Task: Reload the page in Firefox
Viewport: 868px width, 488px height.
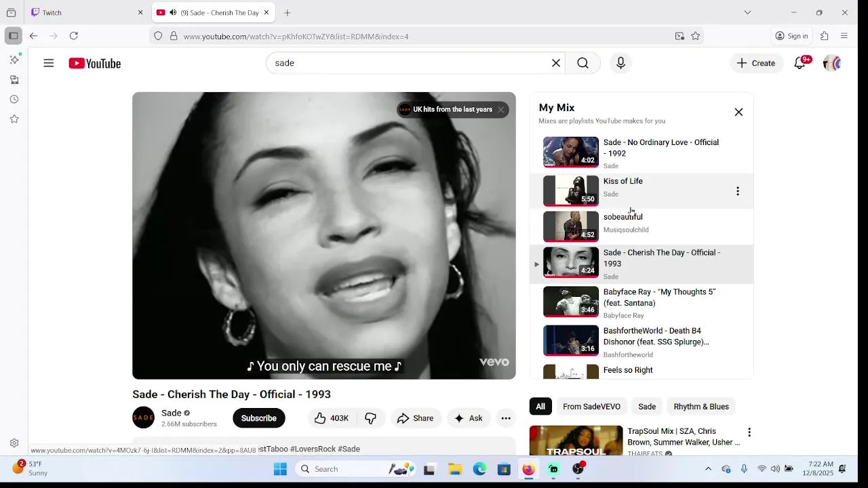Action: point(74,36)
